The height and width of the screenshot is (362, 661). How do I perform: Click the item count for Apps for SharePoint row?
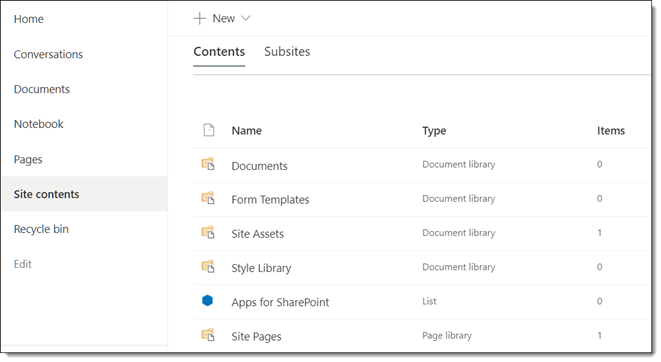click(x=599, y=301)
